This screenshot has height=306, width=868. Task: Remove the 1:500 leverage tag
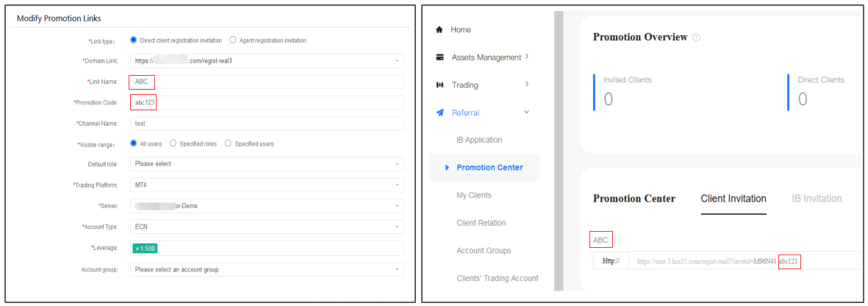(137, 249)
